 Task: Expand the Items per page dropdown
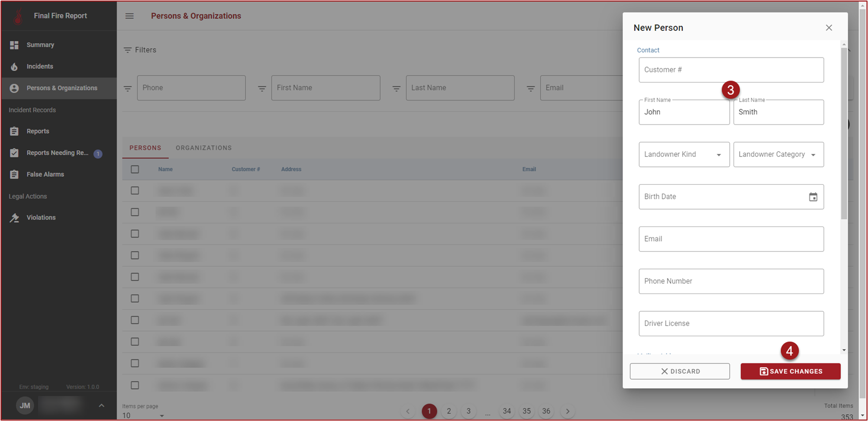pos(143,416)
